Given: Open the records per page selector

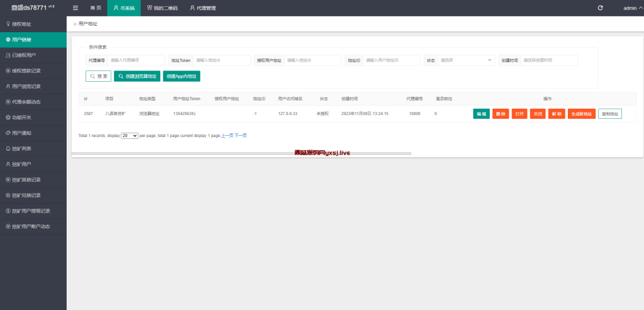Looking at the screenshot, I should [x=130, y=135].
